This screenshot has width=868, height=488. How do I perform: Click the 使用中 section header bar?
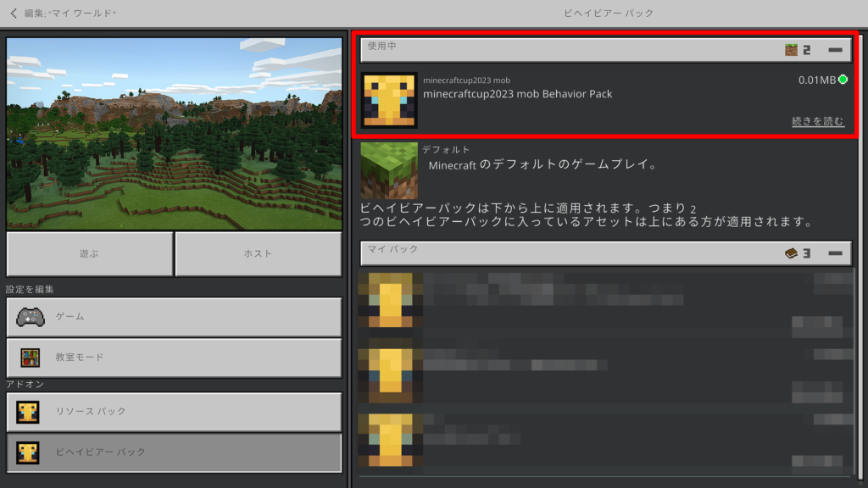(x=568, y=50)
